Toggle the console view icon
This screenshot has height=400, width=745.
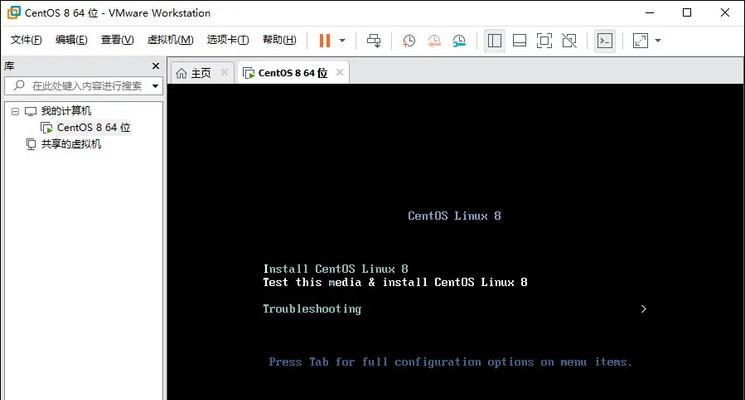[605, 40]
